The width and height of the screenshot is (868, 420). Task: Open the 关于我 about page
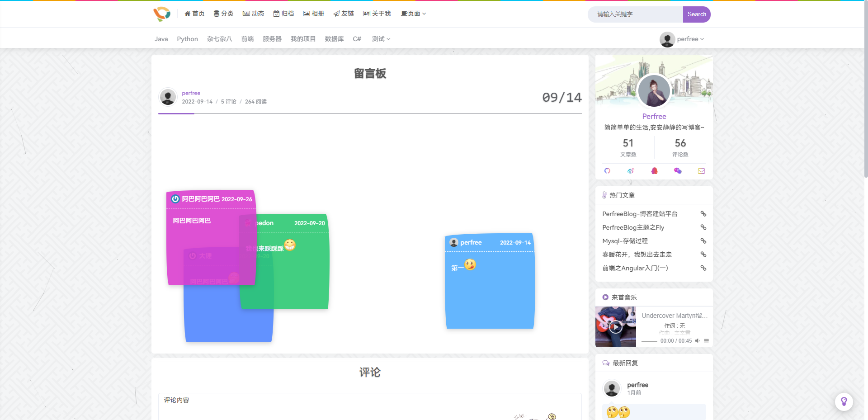pyautogui.click(x=377, y=14)
